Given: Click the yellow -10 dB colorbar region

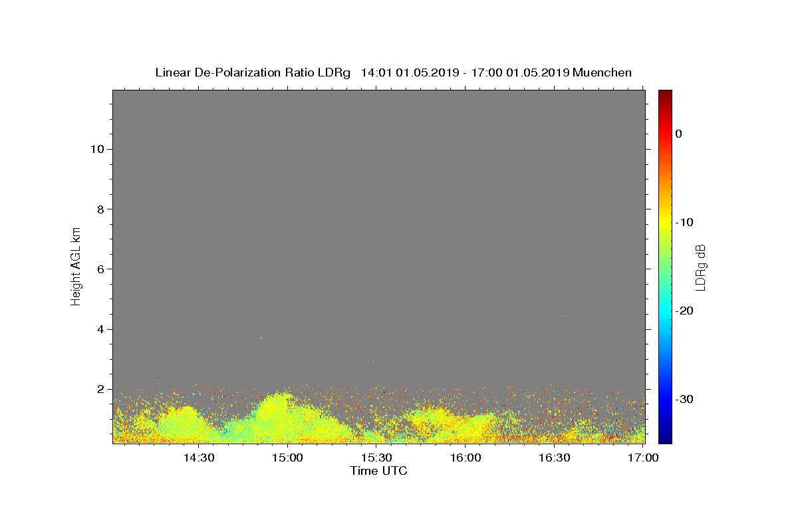Looking at the screenshot, I should (665, 222).
